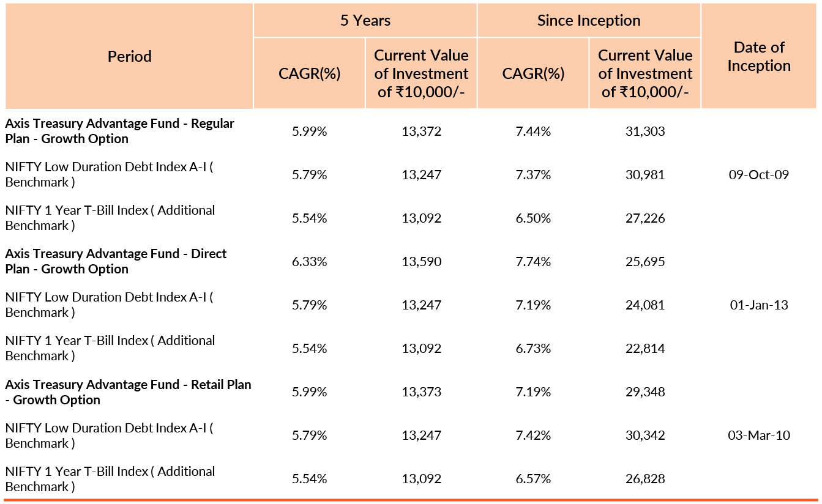
Task: Click inception date 09-Oct-09
Action: (759, 175)
